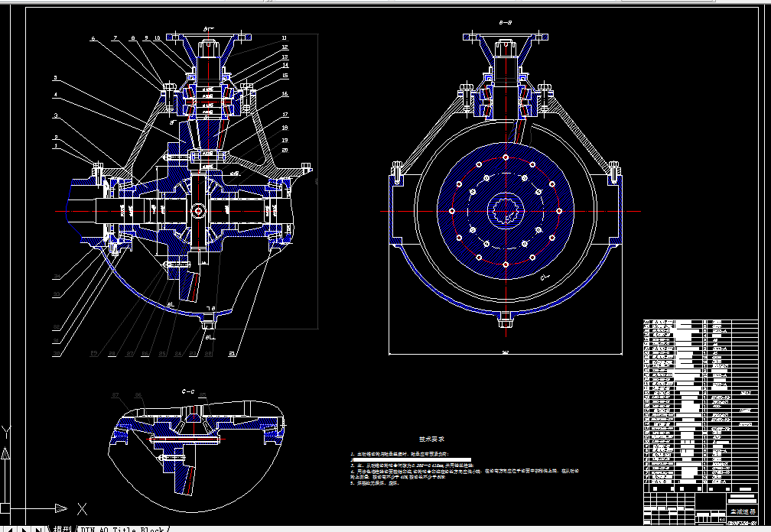This screenshot has height=532, width=771.
Task: Open the DIN A0 Title Block layout tab
Action: (122, 529)
